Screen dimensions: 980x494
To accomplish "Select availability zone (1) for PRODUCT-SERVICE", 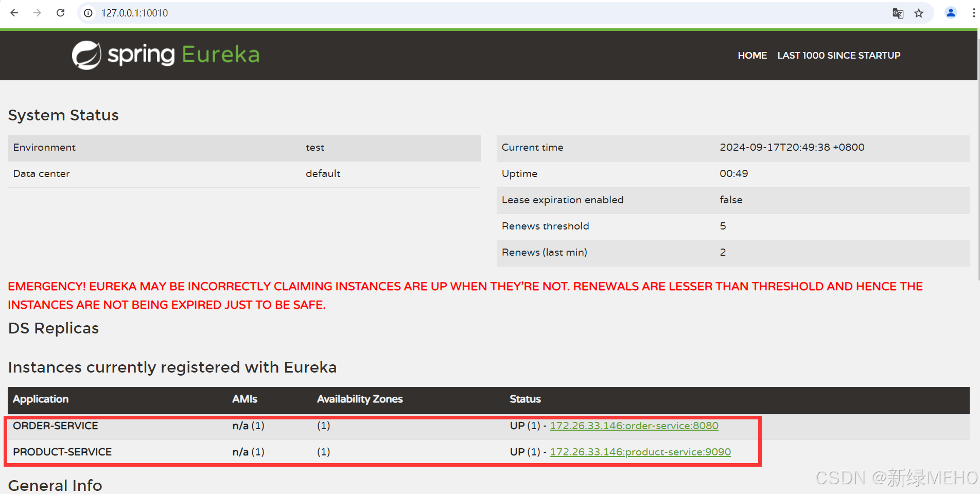I will coord(323,452).
